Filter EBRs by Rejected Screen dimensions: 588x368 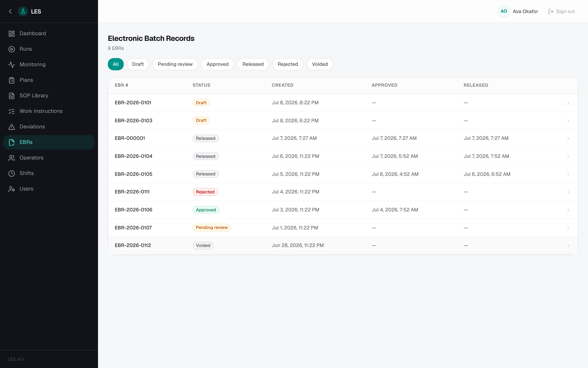288,64
